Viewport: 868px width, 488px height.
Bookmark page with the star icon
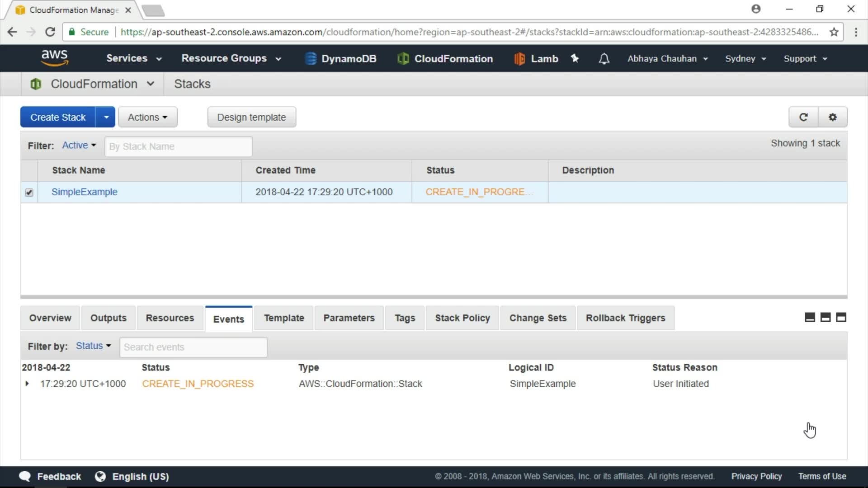(x=834, y=32)
